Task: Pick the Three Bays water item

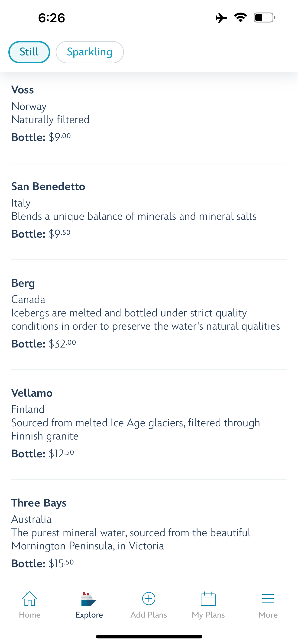Action: tap(39, 503)
